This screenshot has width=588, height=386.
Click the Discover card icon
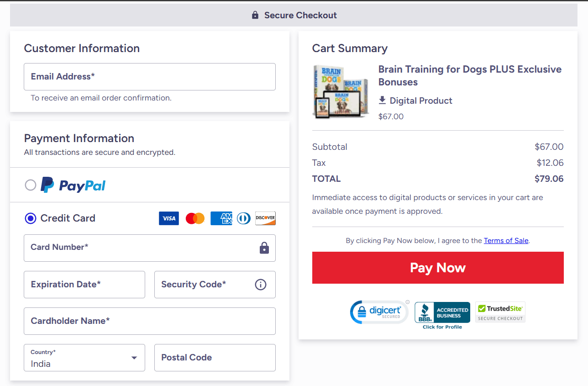click(265, 218)
